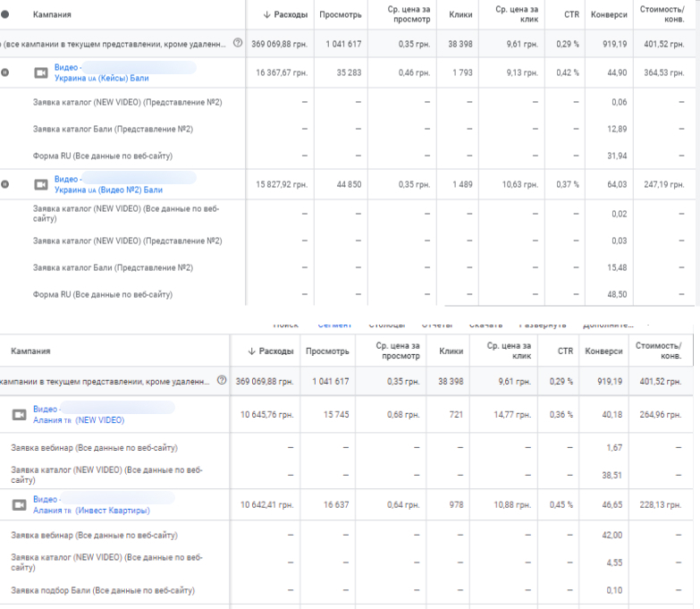Select the conversions value 15,48
Image resolution: width=700 pixels, height=609 pixels.
pyautogui.click(x=617, y=267)
